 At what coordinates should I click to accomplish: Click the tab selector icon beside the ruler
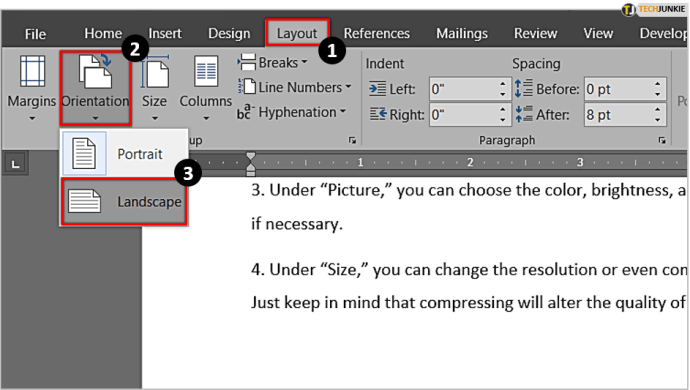[16, 164]
